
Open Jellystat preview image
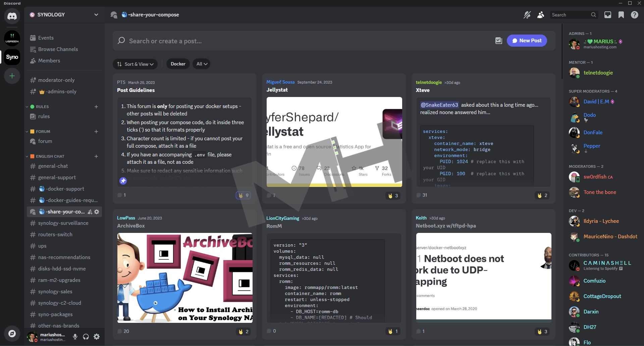[334, 142]
